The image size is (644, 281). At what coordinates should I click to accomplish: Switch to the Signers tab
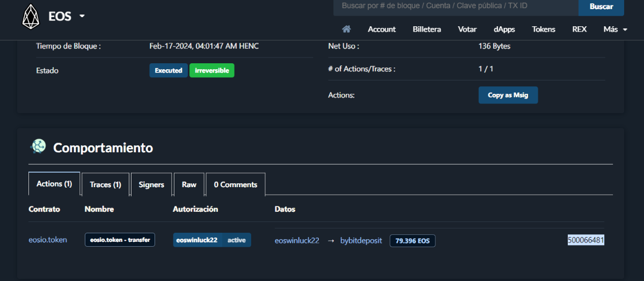point(151,184)
